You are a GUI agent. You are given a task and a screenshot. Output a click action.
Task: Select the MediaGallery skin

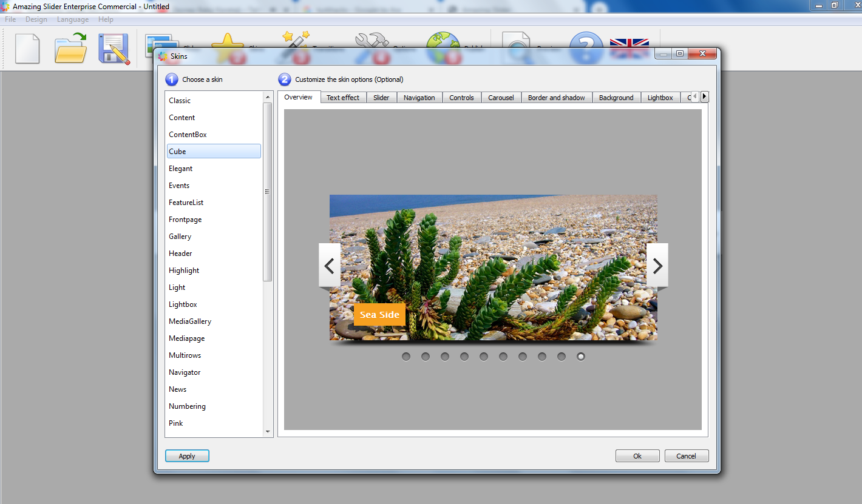[214, 321]
